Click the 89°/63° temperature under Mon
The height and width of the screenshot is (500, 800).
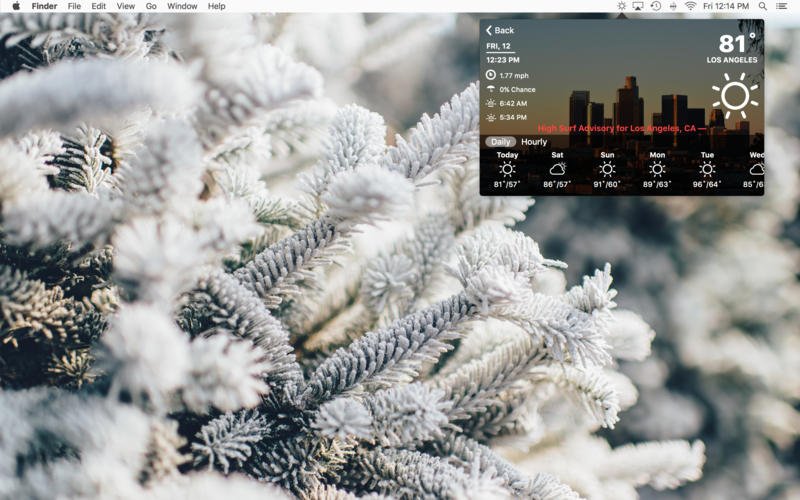click(657, 184)
